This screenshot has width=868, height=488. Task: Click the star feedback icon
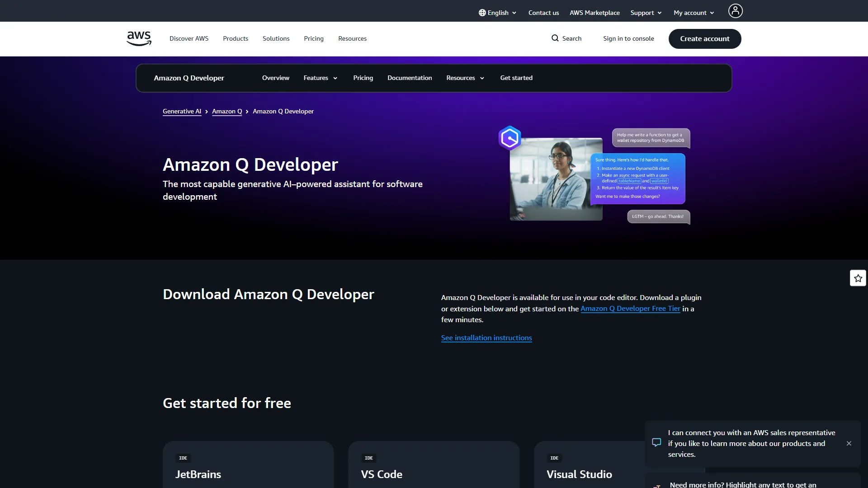858,278
